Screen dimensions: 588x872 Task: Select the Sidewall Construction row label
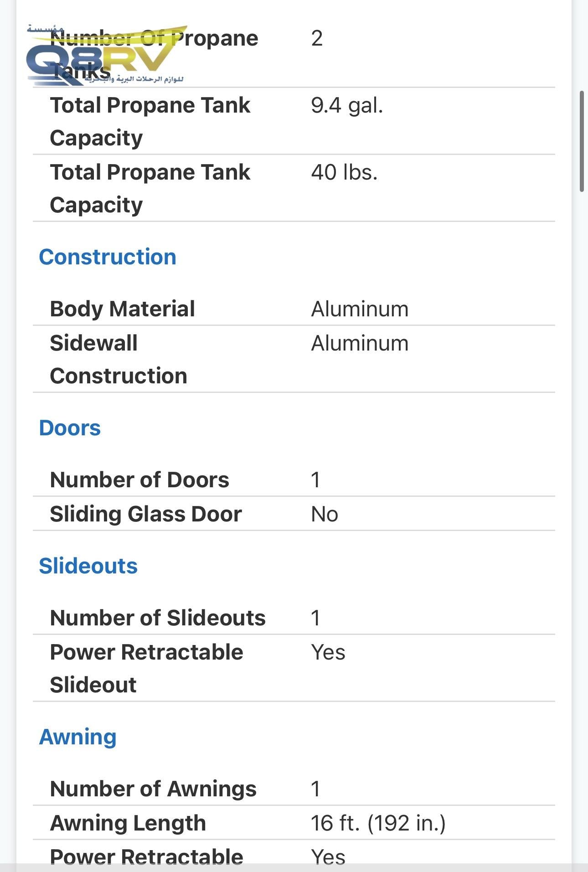pyautogui.click(x=118, y=359)
